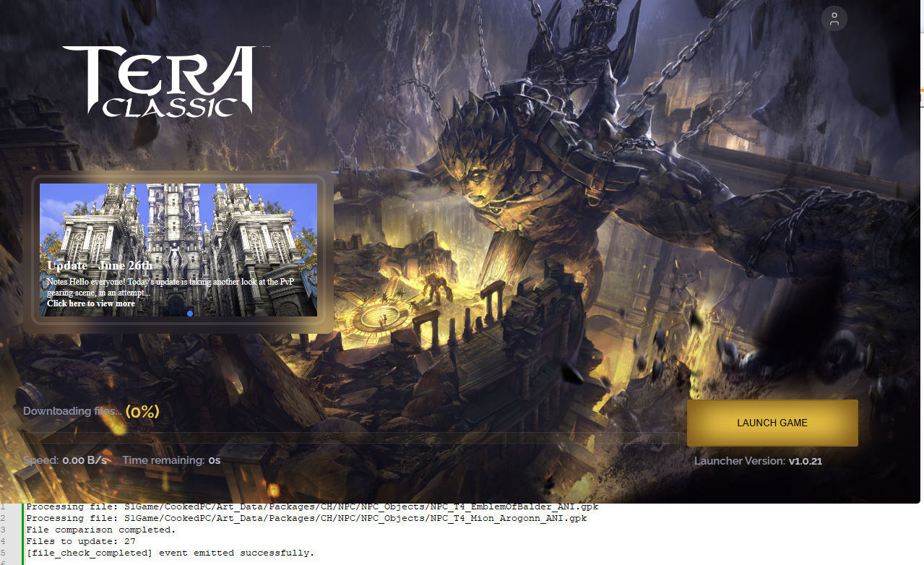Select the blue carousel indicator dot
Screen dimensions: 924x565
190,314
